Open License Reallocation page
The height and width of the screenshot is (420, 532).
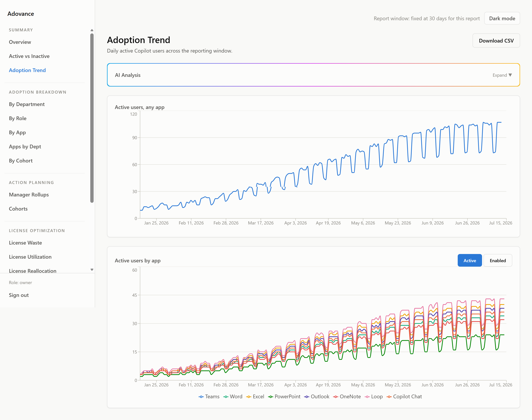(33, 271)
